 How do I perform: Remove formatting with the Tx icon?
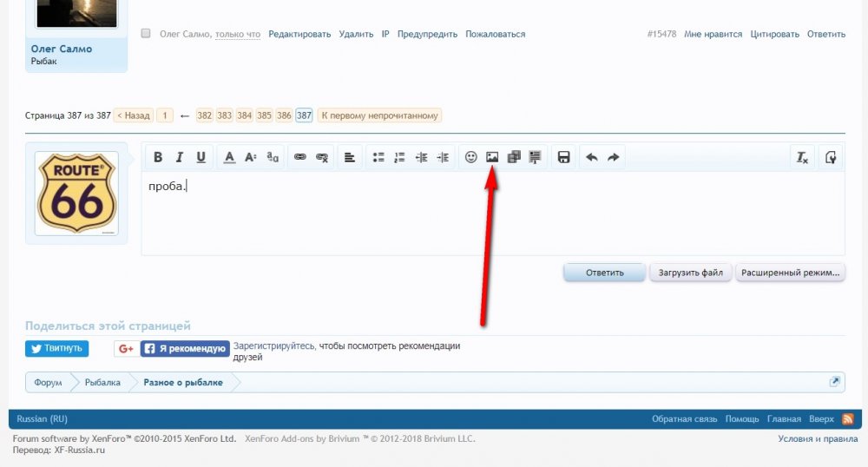pos(803,157)
